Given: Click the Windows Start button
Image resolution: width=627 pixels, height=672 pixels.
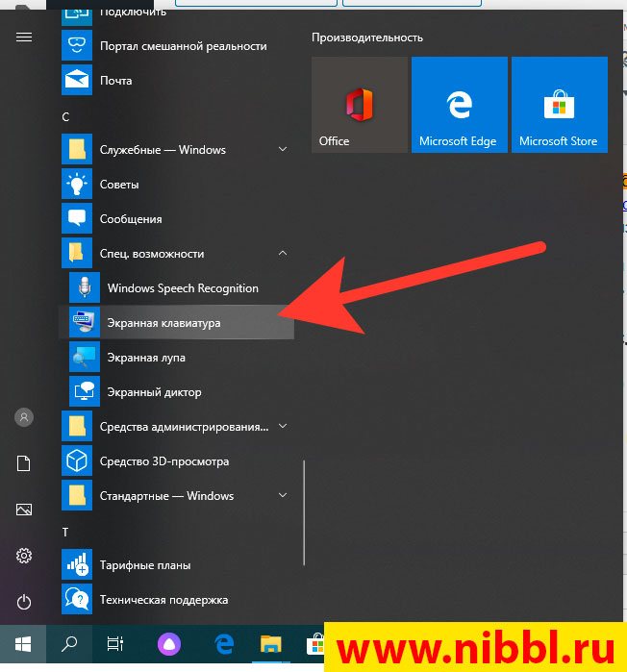Looking at the screenshot, I should pos(23,644).
